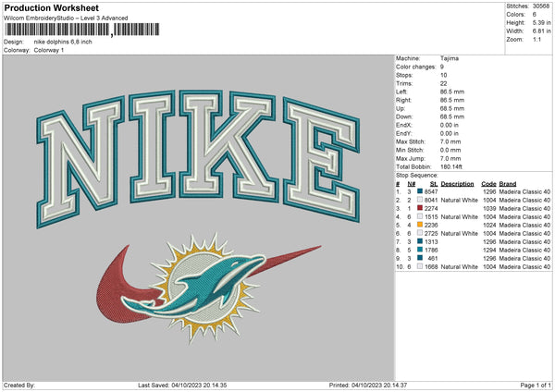The width and height of the screenshot is (555, 392).
Task: Click the 'Stops:' label
Action: point(404,75)
